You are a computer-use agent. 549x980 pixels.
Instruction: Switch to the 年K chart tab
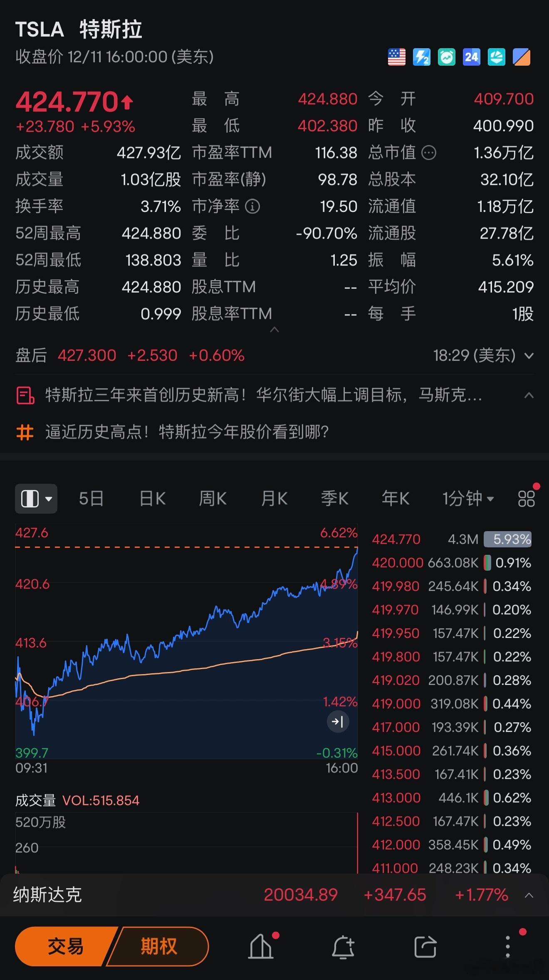tap(396, 498)
